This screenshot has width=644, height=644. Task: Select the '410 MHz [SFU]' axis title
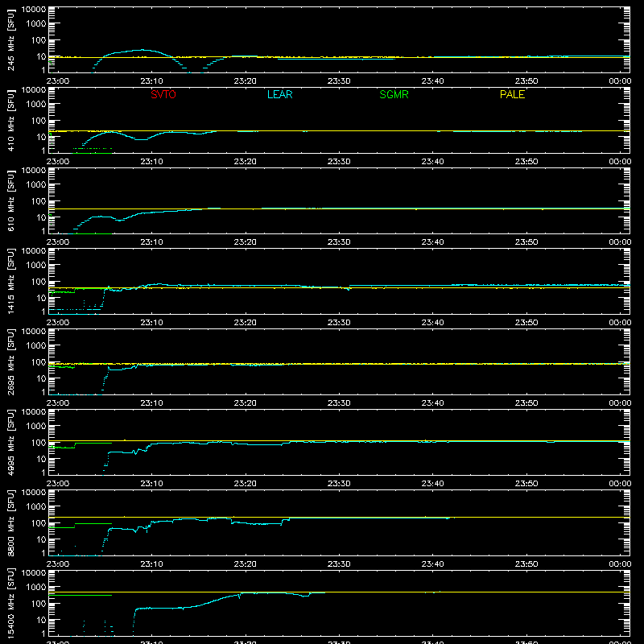click(11, 120)
